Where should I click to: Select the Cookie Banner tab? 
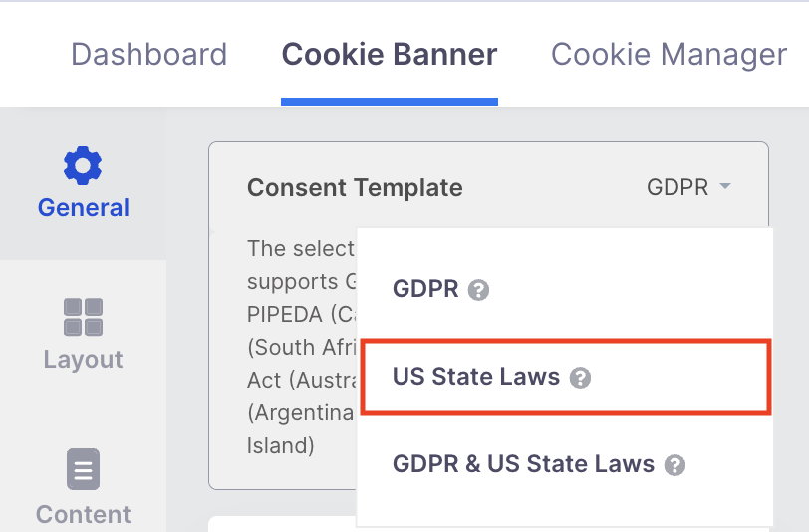[390, 54]
